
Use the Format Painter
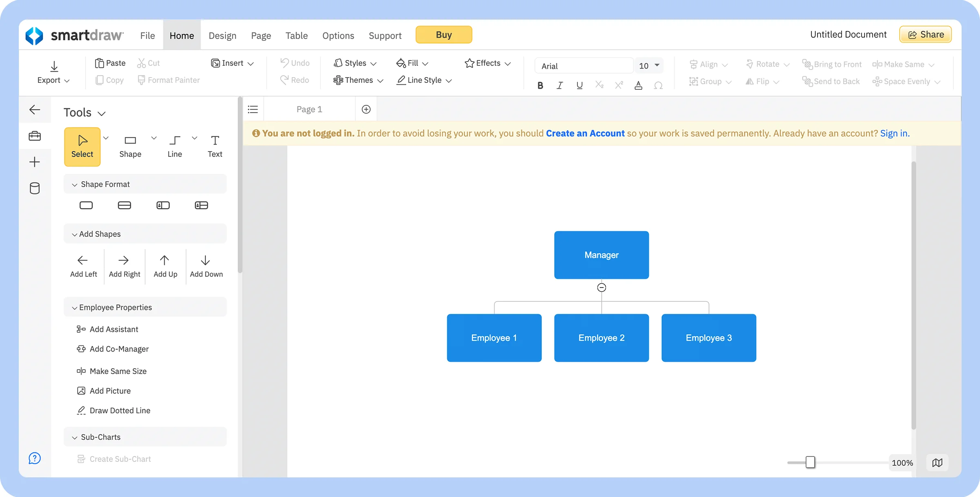(169, 80)
